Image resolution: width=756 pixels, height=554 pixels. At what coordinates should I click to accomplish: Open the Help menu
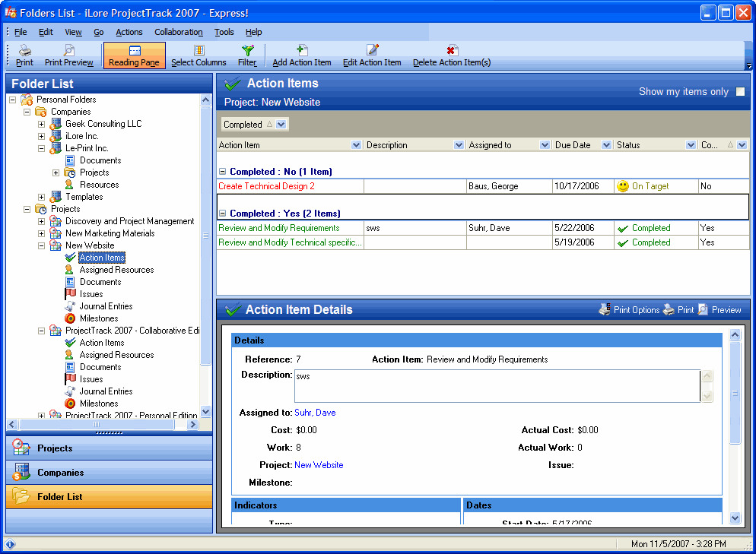click(x=253, y=32)
